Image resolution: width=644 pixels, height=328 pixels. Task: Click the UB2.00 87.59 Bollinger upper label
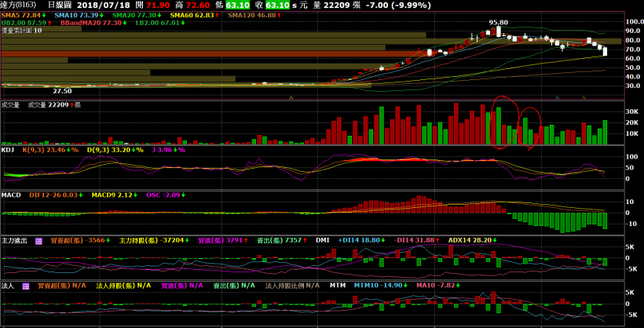click(x=26, y=23)
